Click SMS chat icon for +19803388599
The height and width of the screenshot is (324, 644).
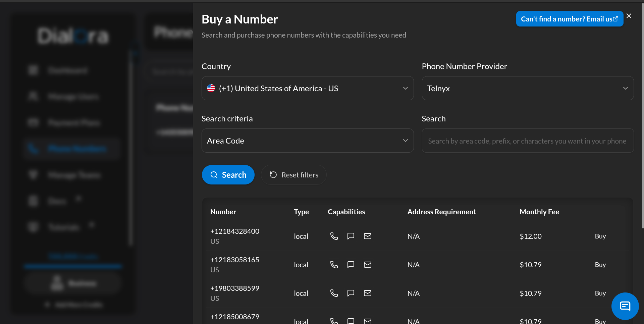(351, 293)
